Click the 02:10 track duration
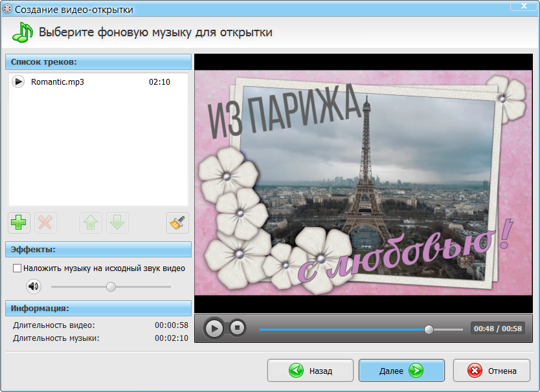540x392 pixels. pos(159,82)
